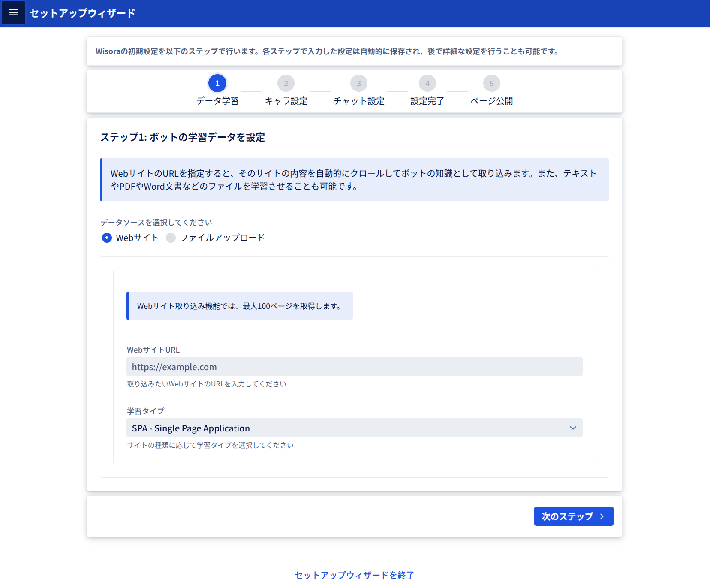Click the WebサイトのURLを指定すると description text

click(354, 180)
